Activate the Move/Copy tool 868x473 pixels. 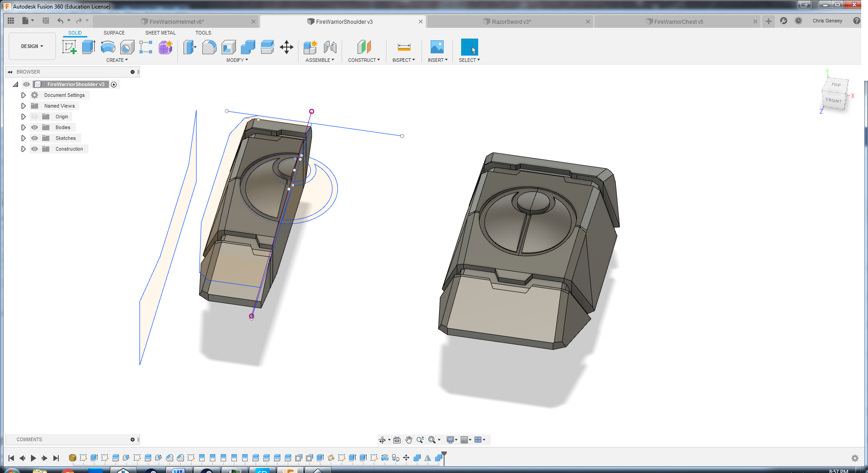click(x=286, y=47)
